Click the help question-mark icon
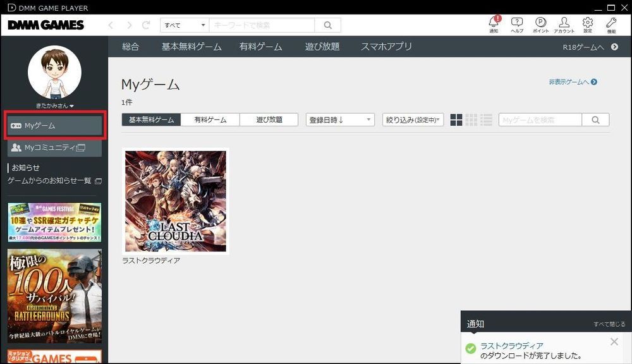632x364 pixels. (x=516, y=23)
